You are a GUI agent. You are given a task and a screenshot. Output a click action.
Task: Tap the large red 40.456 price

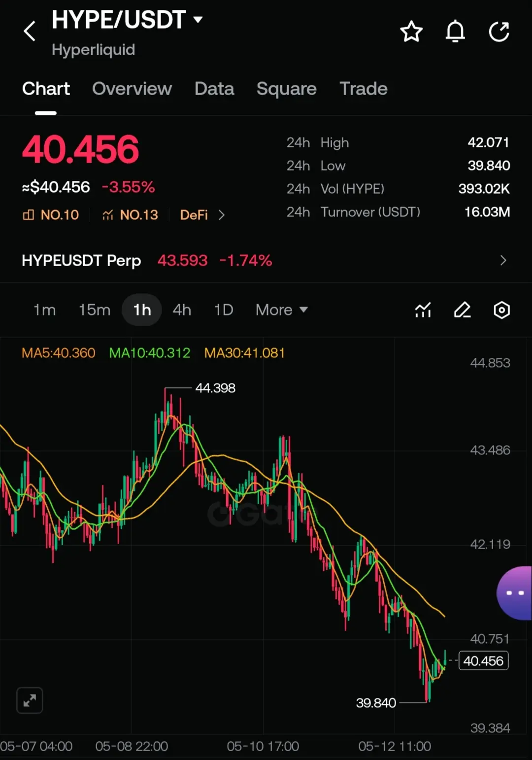(80, 149)
